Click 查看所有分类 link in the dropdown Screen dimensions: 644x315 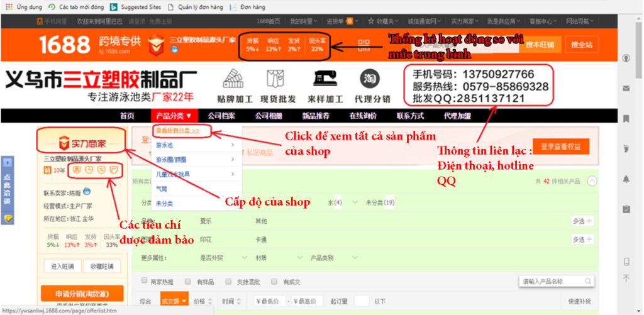click(177, 131)
